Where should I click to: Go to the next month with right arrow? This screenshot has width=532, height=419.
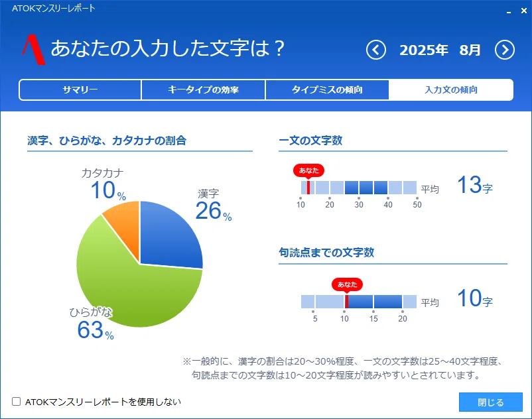505,50
